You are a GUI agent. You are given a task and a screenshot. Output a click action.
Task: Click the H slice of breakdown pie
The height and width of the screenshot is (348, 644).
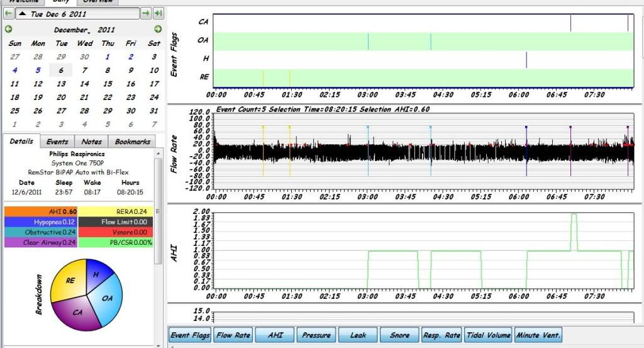pyautogui.click(x=97, y=274)
